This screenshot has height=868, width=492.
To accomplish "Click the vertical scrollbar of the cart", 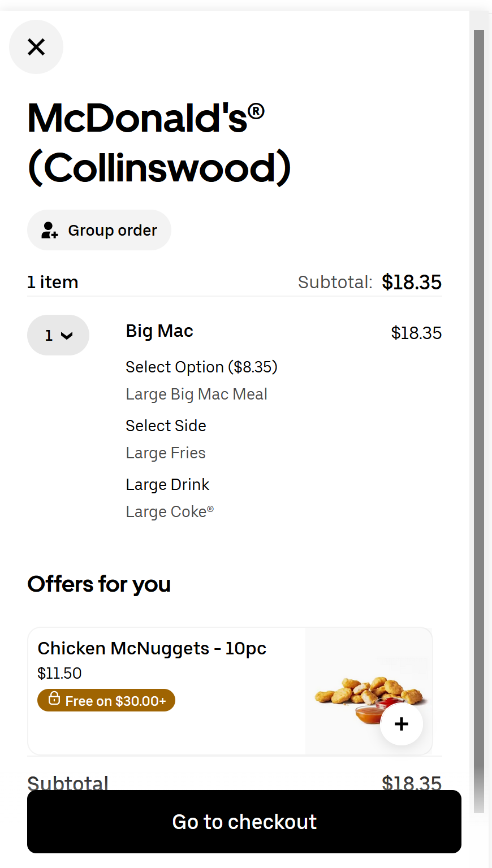I will pos(479,396).
